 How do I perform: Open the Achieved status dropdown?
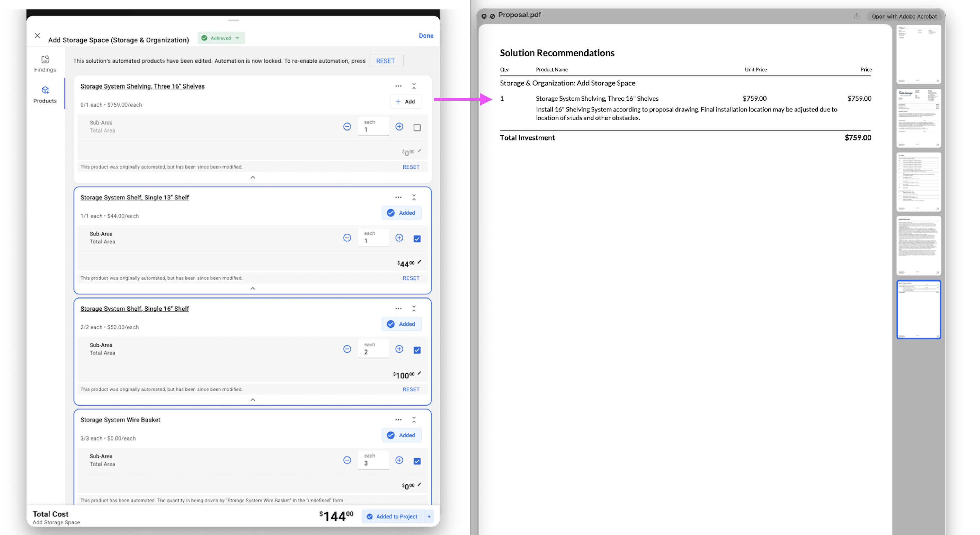click(x=221, y=38)
